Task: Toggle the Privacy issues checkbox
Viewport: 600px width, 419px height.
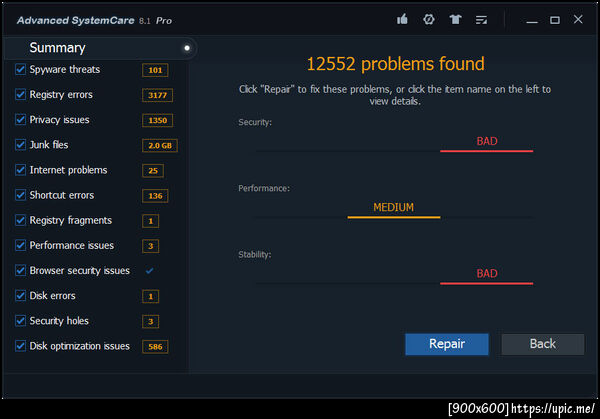Action: point(20,120)
